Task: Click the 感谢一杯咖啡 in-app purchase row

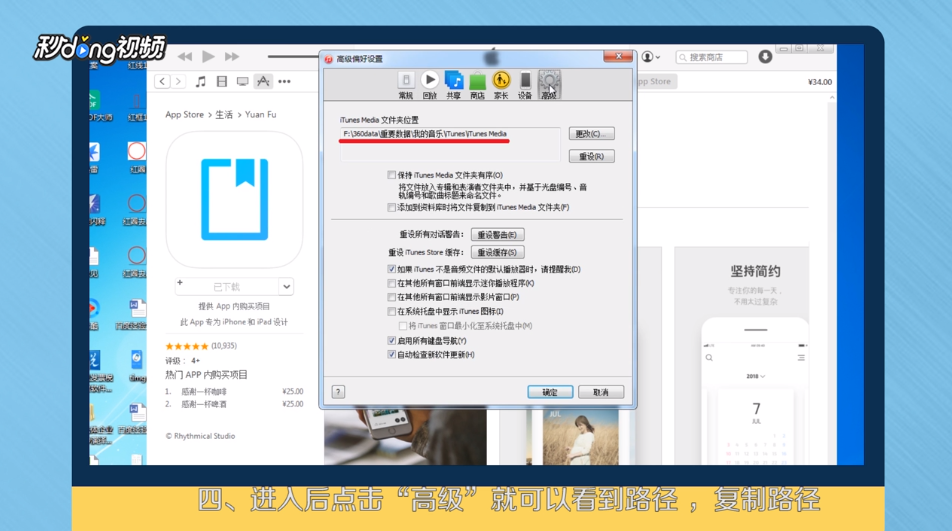Action: click(234, 391)
